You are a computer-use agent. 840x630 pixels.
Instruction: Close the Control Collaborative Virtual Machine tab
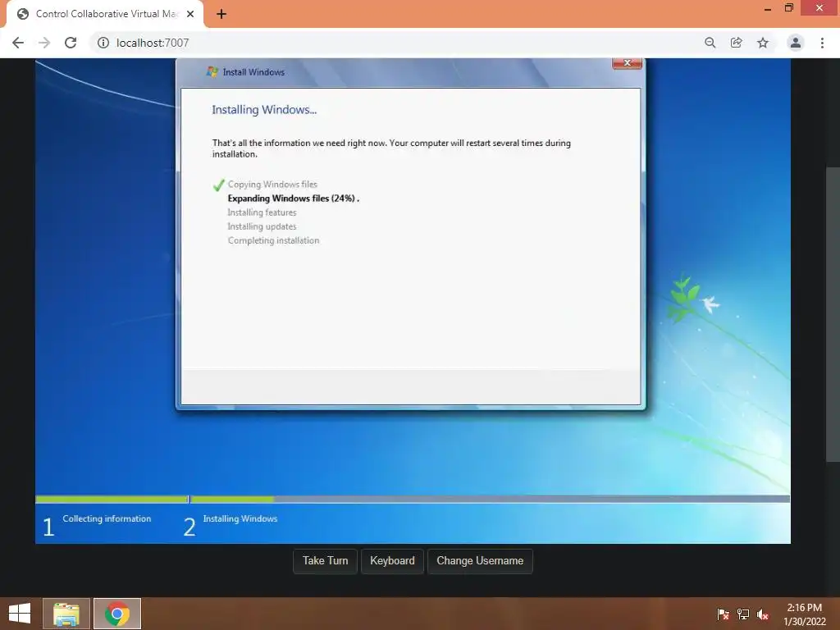[190, 14]
